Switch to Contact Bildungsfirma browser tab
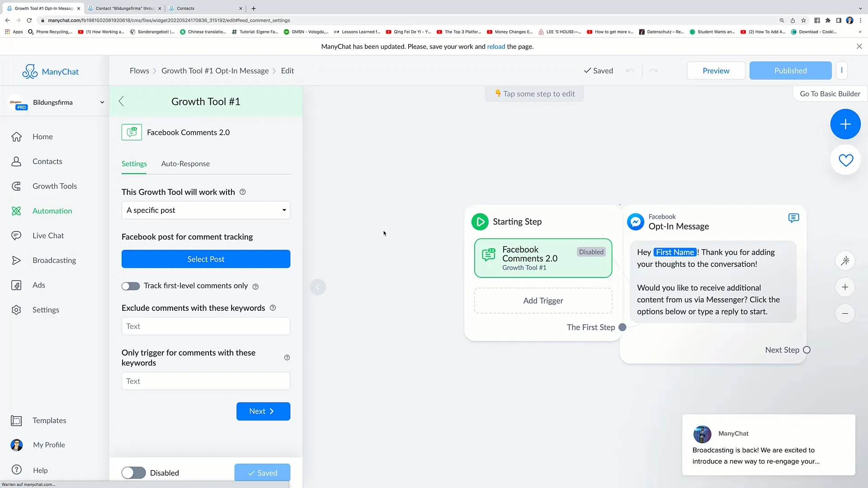This screenshot has height=488, width=868. click(125, 8)
